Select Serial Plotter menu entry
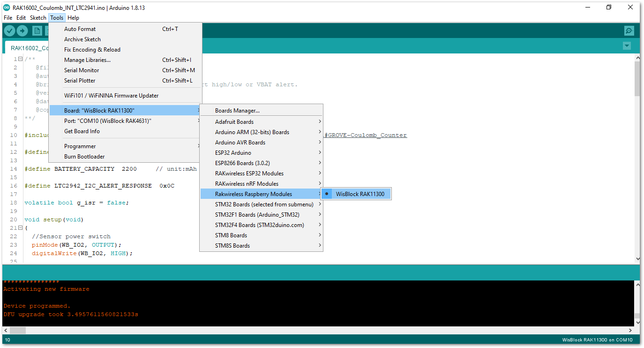This screenshot has height=348, width=644. [x=126, y=81]
